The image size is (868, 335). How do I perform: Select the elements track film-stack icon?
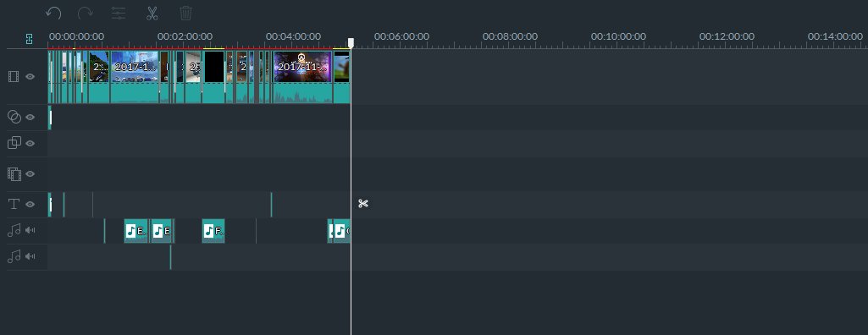(14, 174)
